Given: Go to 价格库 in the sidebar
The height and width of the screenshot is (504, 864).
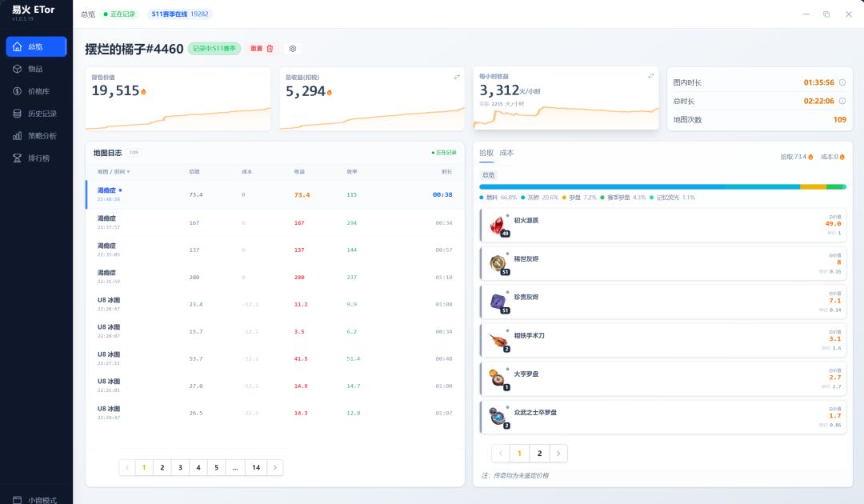Looking at the screenshot, I should [x=36, y=91].
